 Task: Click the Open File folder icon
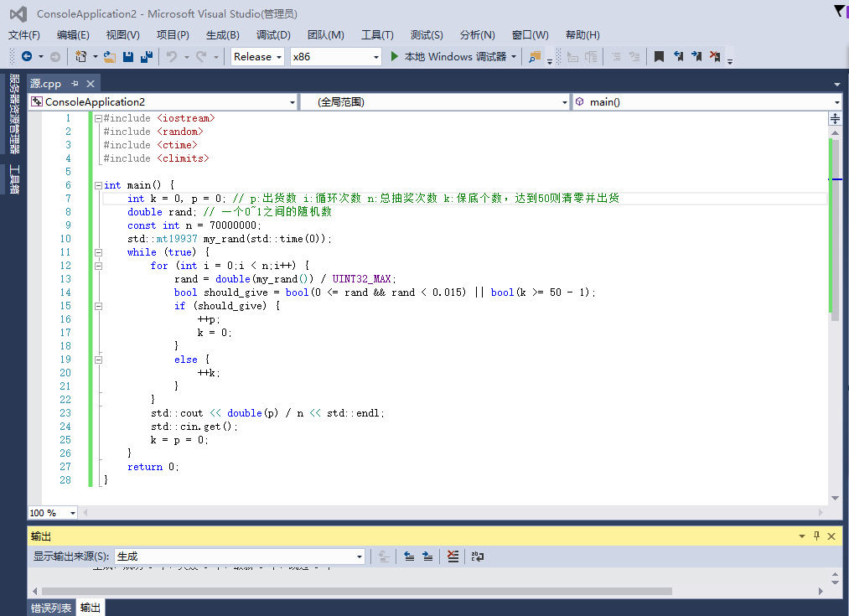(110, 56)
